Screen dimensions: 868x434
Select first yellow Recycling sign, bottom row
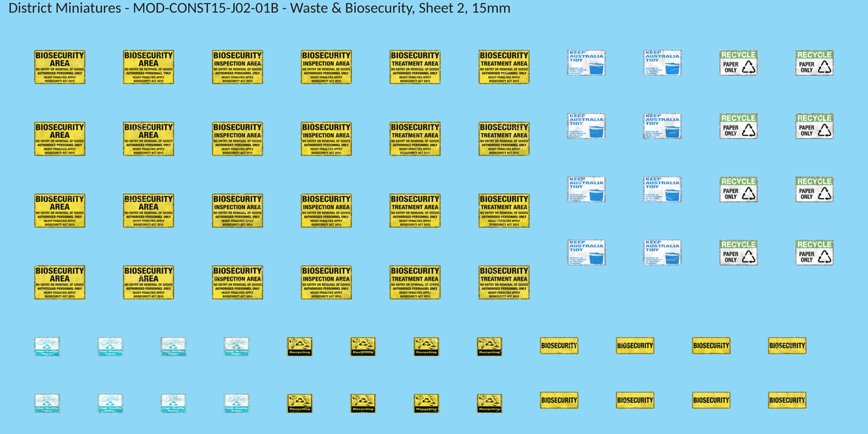[x=300, y=404]
